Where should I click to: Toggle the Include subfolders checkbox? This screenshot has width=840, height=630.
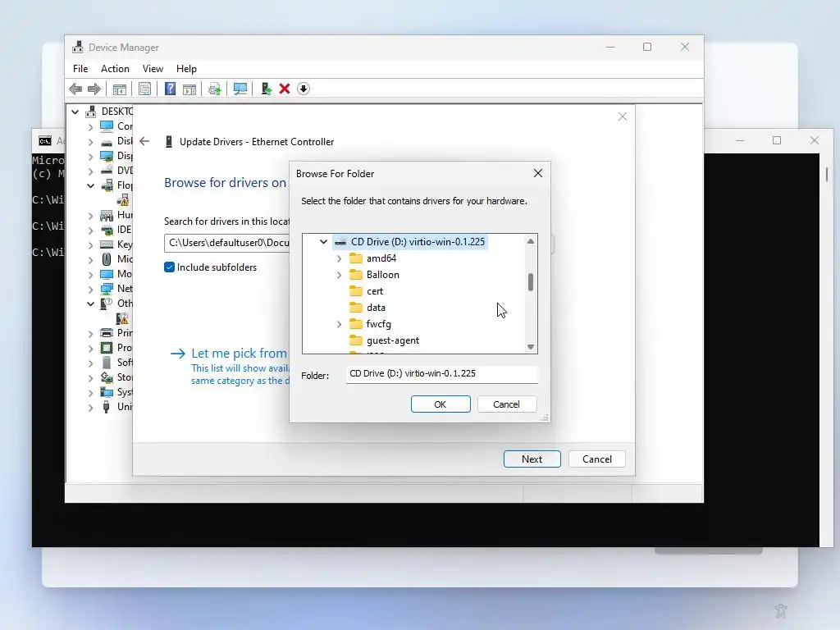point(169,267)
